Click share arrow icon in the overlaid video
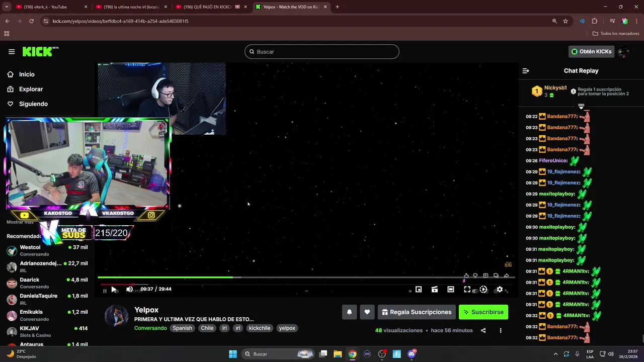The height and width of the screenshot is (362, 644). click(506, 276)
